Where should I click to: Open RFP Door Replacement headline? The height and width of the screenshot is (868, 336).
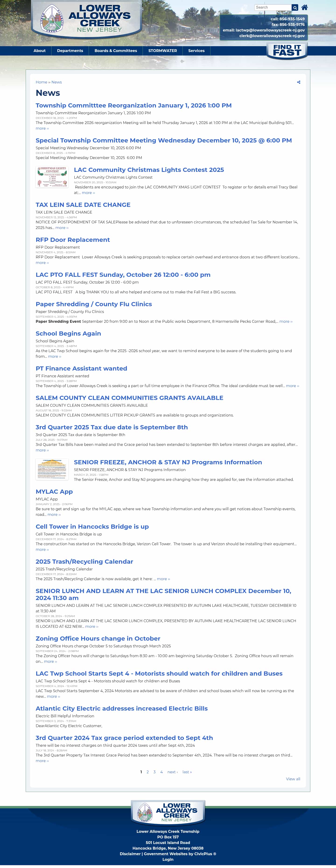(73, 240)
